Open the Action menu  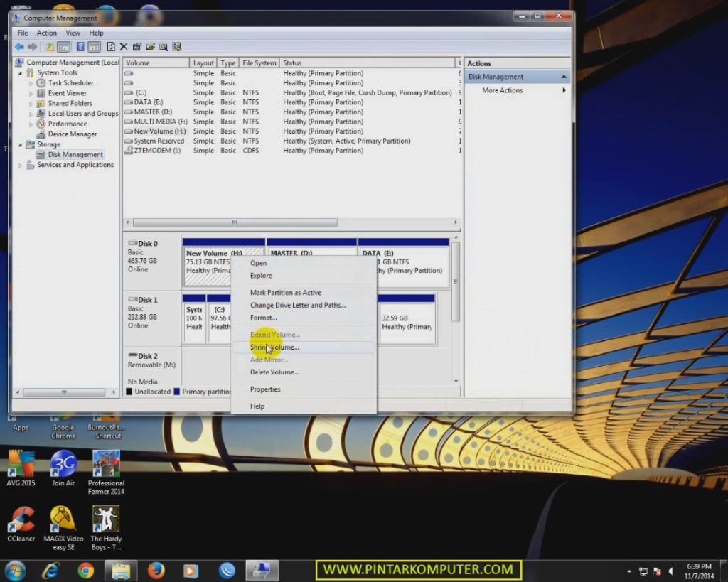(46, 33)
